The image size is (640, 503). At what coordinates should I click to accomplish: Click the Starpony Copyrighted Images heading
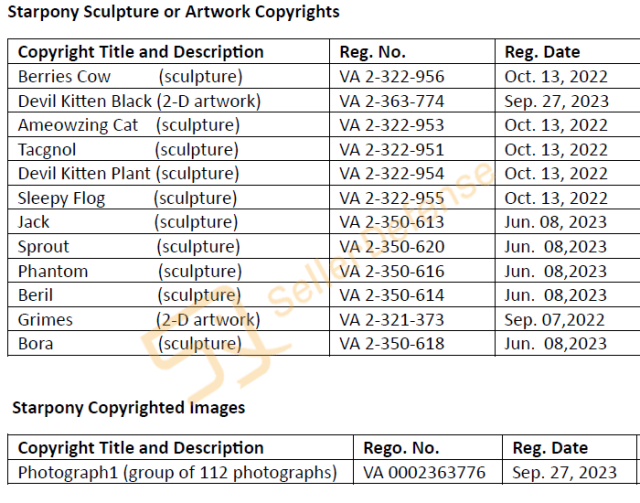coord(129,408)
